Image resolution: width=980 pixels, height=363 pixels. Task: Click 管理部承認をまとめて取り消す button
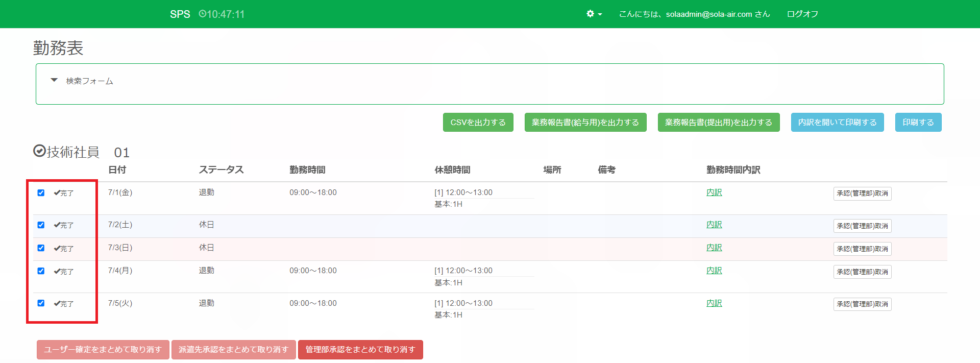coord(360,350)
